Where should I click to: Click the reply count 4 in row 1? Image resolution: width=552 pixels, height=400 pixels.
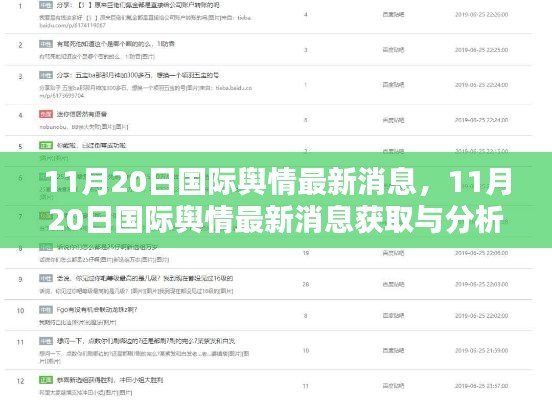(x=306, y=14)
